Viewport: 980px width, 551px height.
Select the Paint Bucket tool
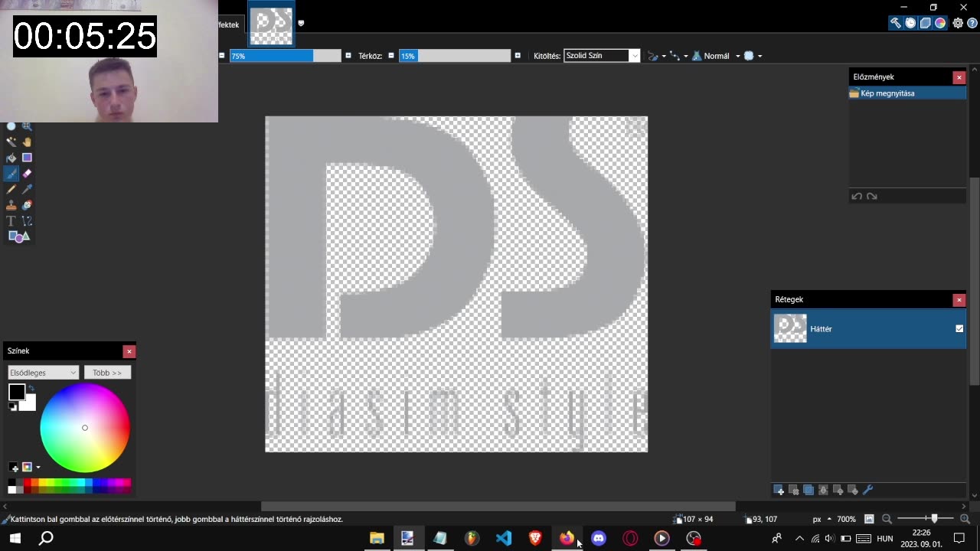pyautogui.click(x=11, y=158)
